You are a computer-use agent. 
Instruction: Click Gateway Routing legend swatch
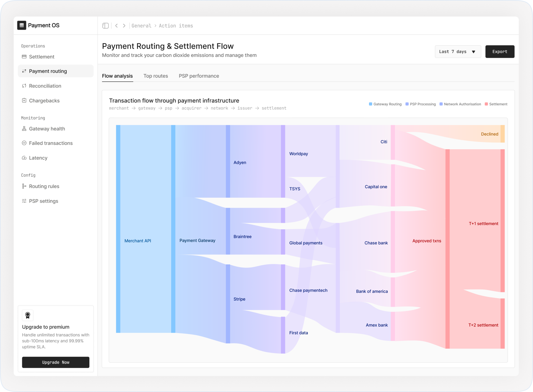click(x=370, y=104)
